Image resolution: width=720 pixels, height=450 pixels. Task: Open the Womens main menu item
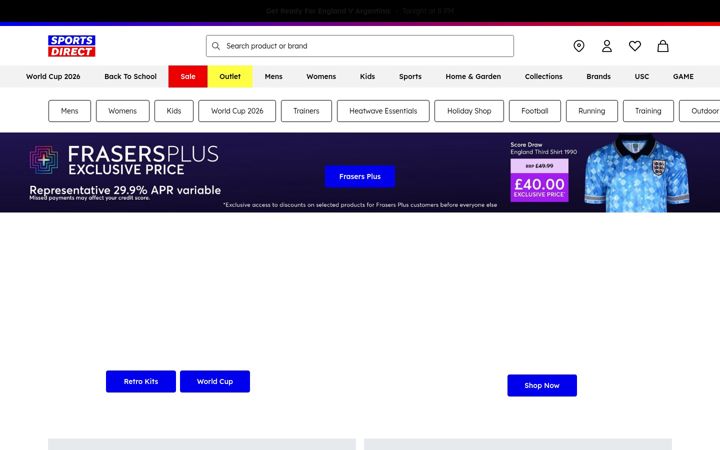(321, 76)
